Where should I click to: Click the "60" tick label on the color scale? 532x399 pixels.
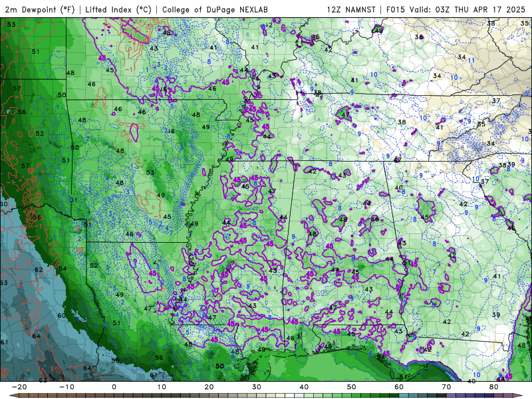coord(399,387)
